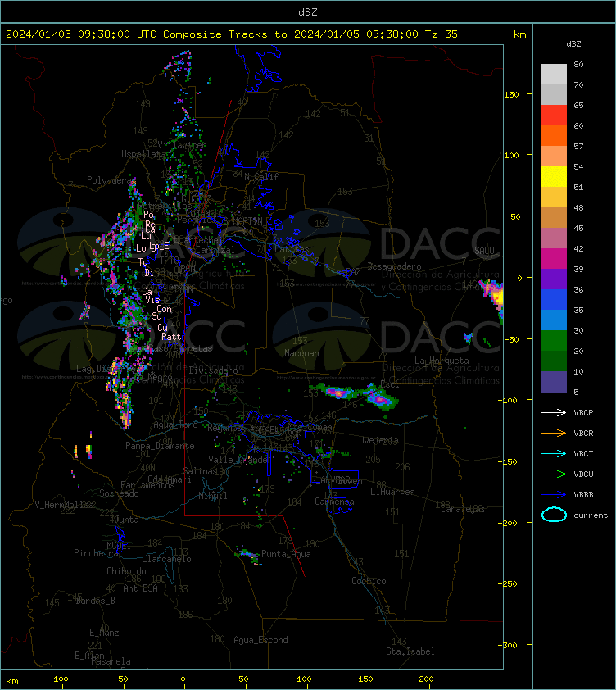
Task: Click the 'Patt' station label
Action: coord(171,337)
